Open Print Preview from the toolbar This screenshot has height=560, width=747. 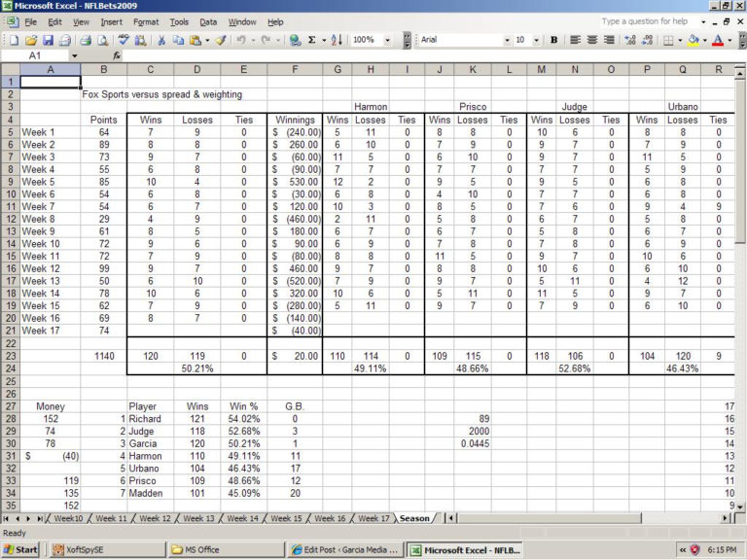tap(102, 41)
